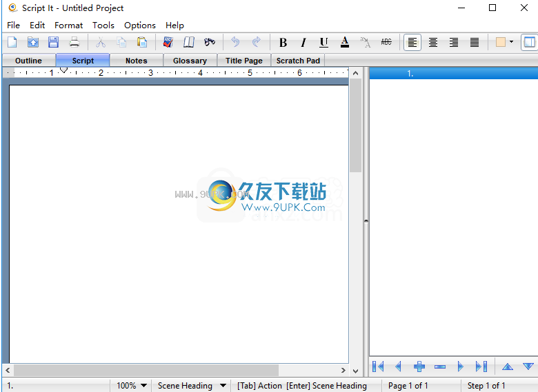Switch to the Notes tab
This screenshot has height=392, width=538.
pos(136,61)
